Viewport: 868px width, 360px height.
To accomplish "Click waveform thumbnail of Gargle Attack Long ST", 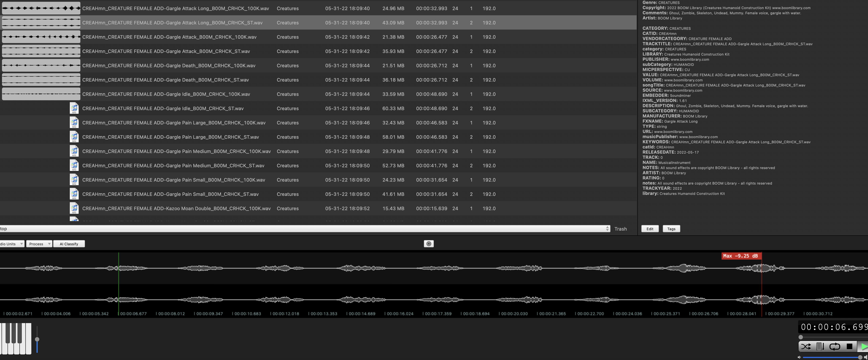I will coord(41,23).
